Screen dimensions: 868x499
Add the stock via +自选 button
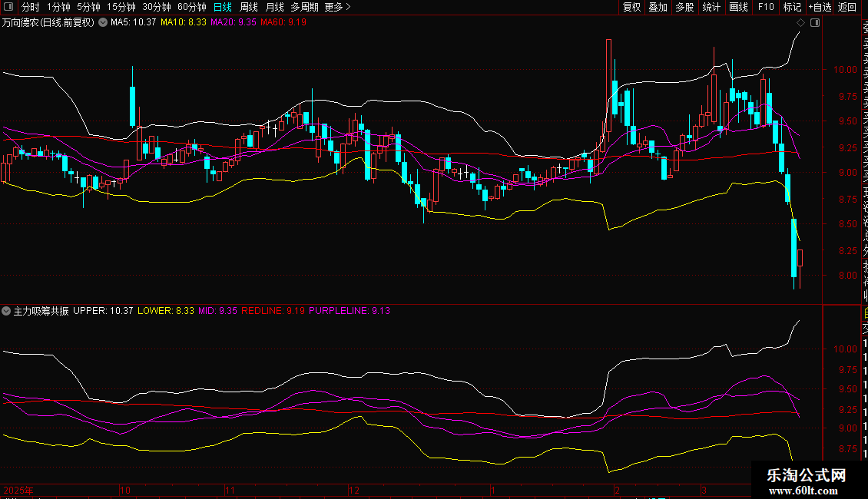point(819,7)
